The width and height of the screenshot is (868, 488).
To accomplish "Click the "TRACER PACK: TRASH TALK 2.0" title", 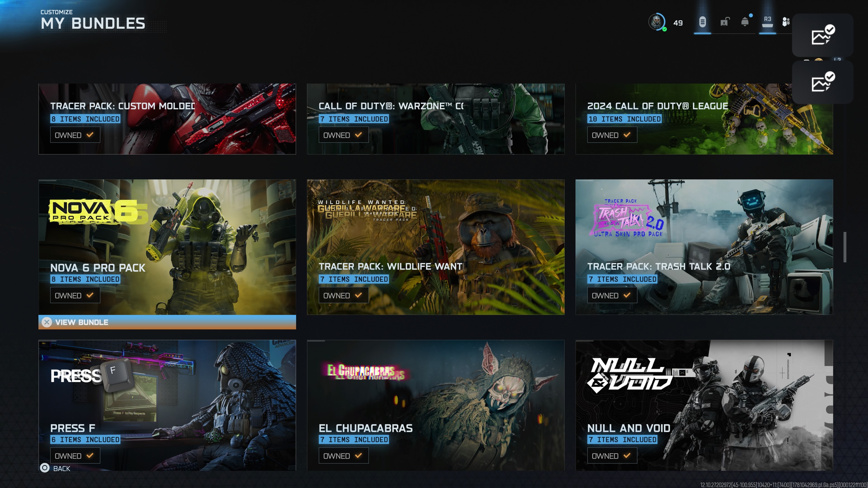I will [659, 266].
